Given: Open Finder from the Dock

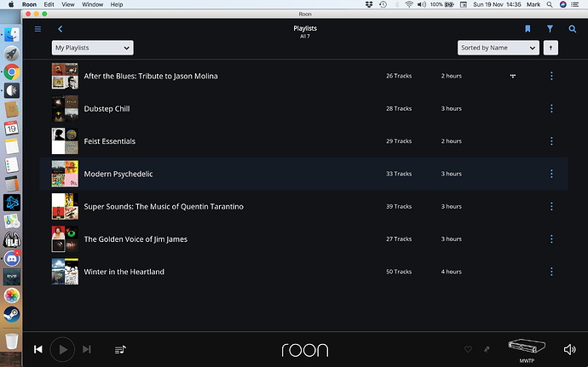Looking at the screenshot, I should pos(12,35).
